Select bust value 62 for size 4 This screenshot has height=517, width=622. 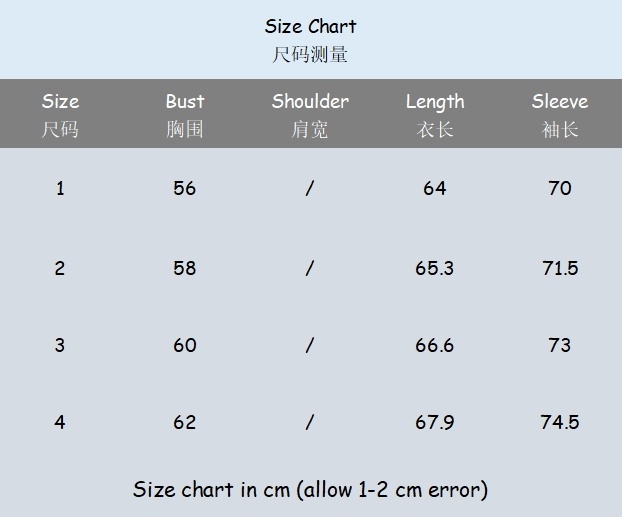pos(185,422)
